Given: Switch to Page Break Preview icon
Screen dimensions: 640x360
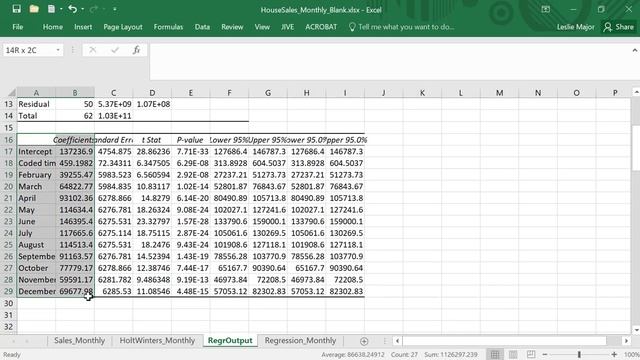Looking at the screenshot, I should [531, 354].
